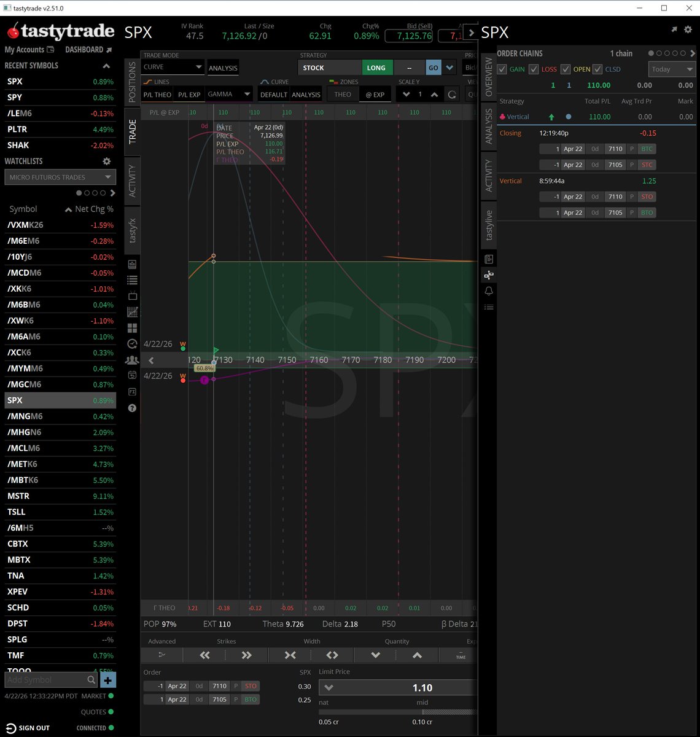Image resolution: width=700 pixels, height=737 pixels.
Task: Pop out the right SPX panel with arrow icon
Action: tap(674, 29)
